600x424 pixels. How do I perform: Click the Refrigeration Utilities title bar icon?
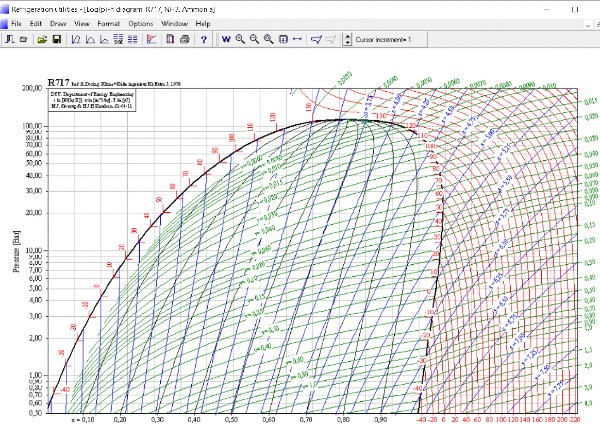[x=5, y=10]
